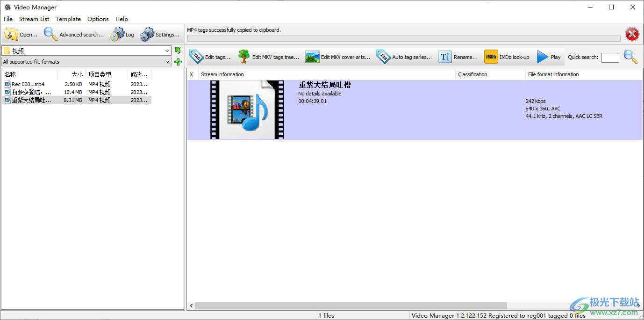Viewport: 644px width, 320px height.
Task: Open the Options menu
Action: [98, 19]
